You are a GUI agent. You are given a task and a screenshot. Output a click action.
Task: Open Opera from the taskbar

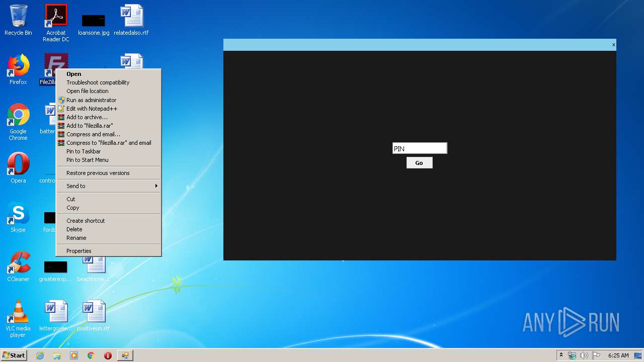[x=108, y=355]
